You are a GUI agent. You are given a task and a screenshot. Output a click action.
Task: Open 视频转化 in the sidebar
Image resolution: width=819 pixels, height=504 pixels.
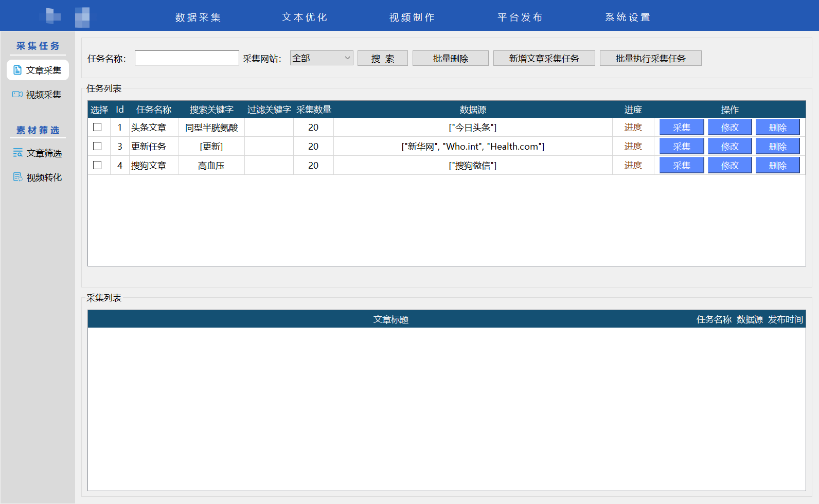click(x=38, y=177)
